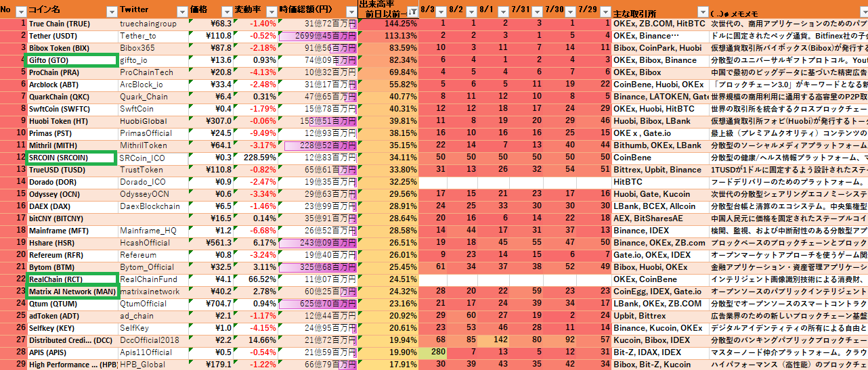This screenshot has width=868, height=370.
Task: Select Tether's market cap data bar cell
Action: click(318, 36)
